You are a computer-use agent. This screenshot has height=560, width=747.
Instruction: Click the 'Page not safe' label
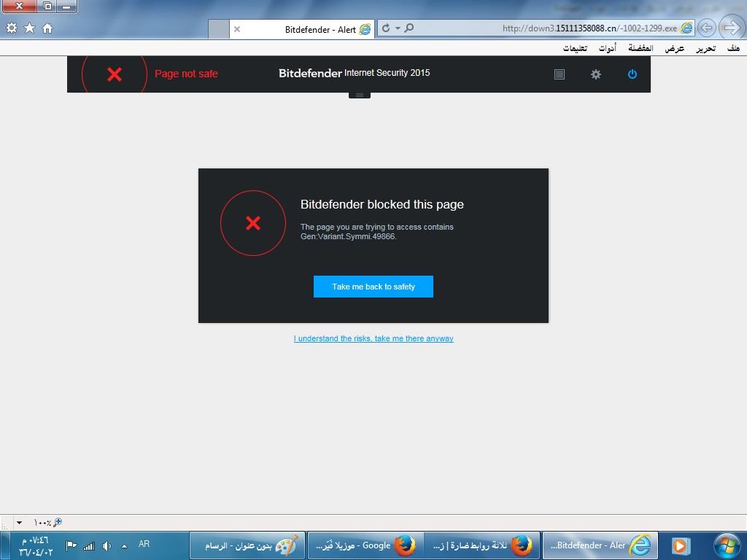pyautogui.click(x=186, y=74)
